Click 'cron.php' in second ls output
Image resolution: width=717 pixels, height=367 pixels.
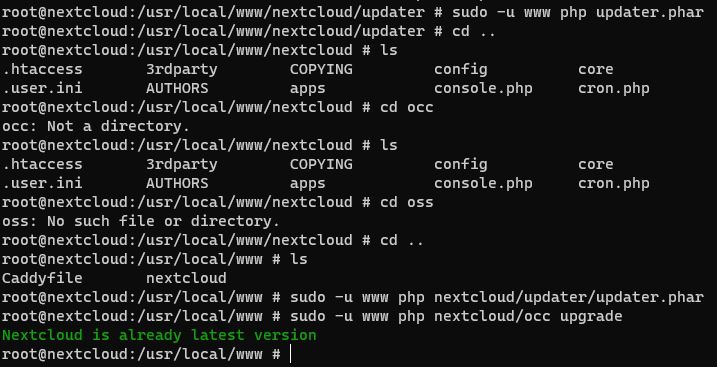point(614,183)
